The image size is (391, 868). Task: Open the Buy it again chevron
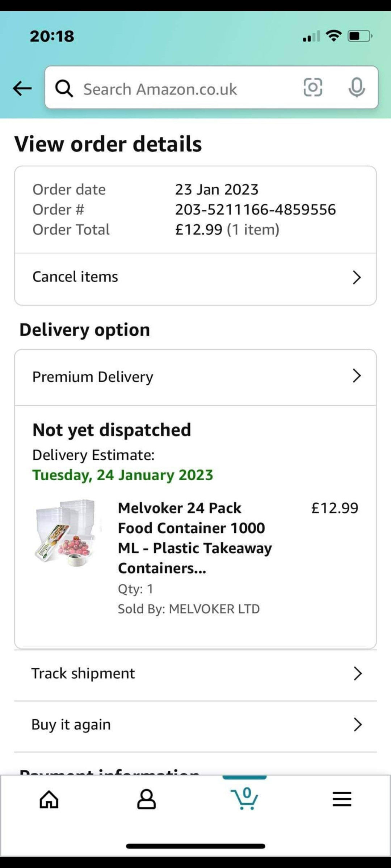pyautogui.click(x=357, y=725)
